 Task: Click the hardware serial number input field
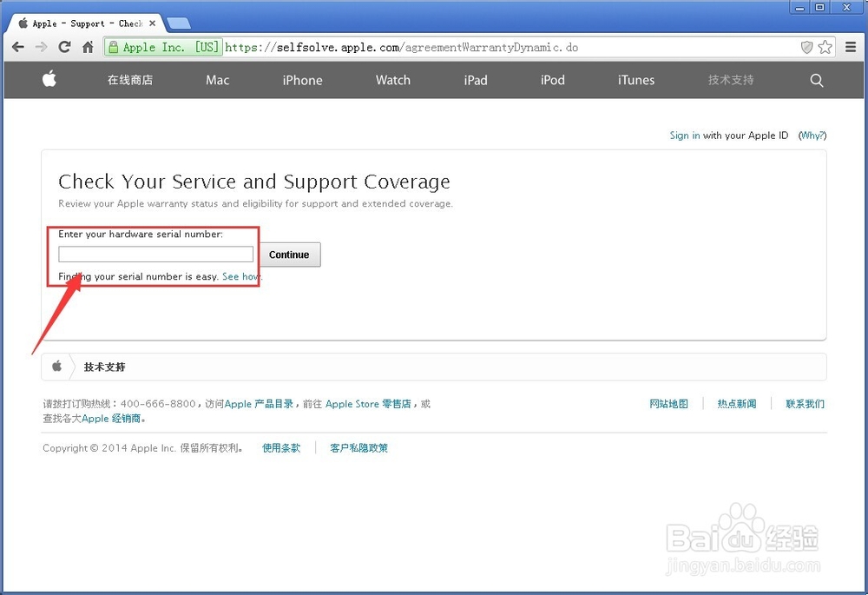tap(155, 254)
